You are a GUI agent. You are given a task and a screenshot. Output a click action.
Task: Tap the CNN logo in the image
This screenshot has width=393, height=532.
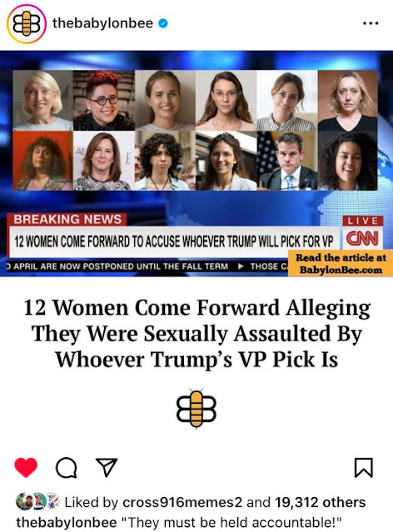tap(362, 238)
